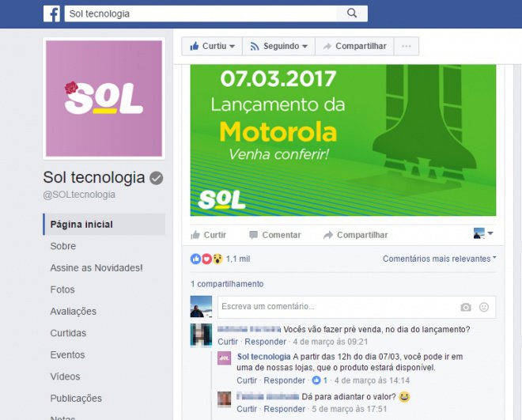Click the Facebook logo icon

(x=52, y=13)
